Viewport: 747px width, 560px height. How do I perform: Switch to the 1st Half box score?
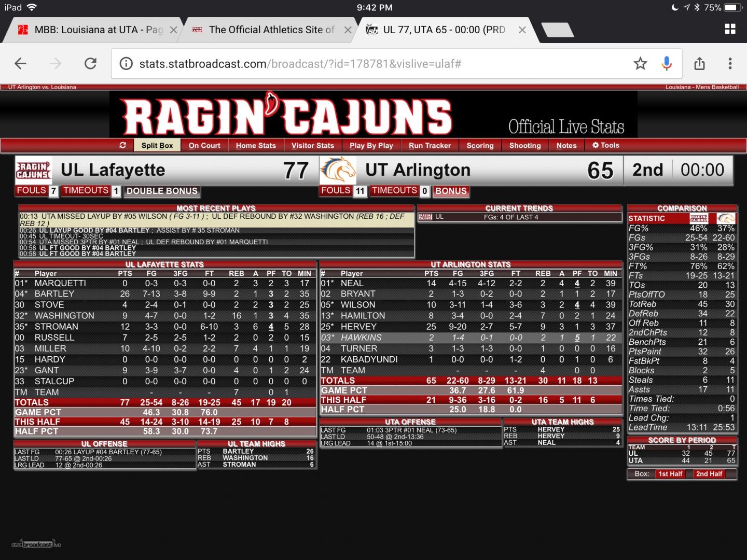[670, 474]
